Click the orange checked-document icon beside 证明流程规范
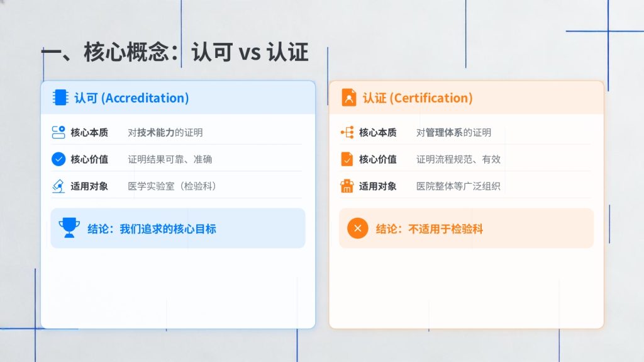Viewport: 644px width, 362px height. (x=347, y=159)
